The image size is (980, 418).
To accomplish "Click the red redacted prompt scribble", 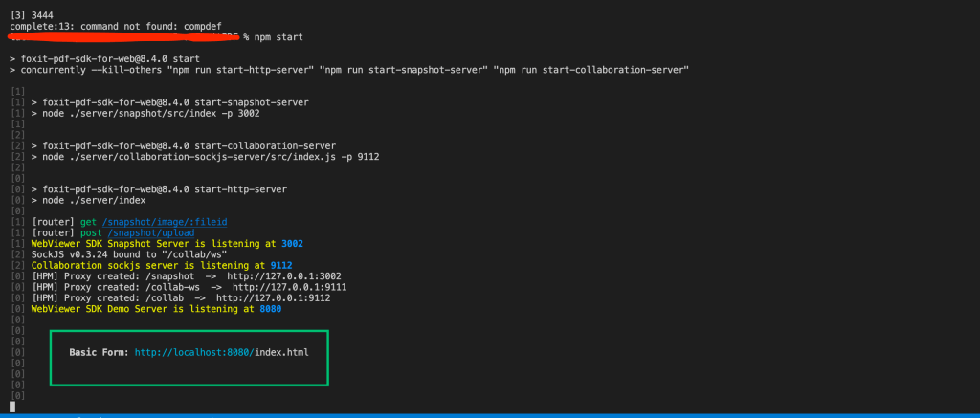I will (123, 37).
